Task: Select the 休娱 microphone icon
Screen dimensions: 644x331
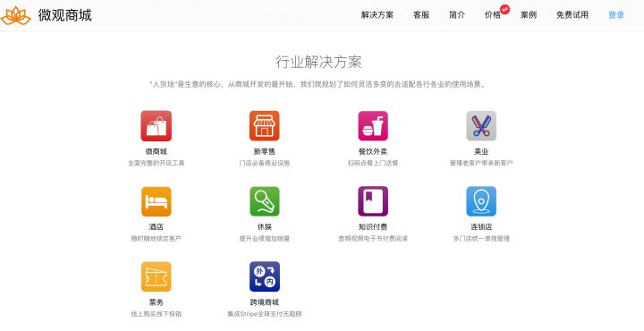Action: click(265, 201)
